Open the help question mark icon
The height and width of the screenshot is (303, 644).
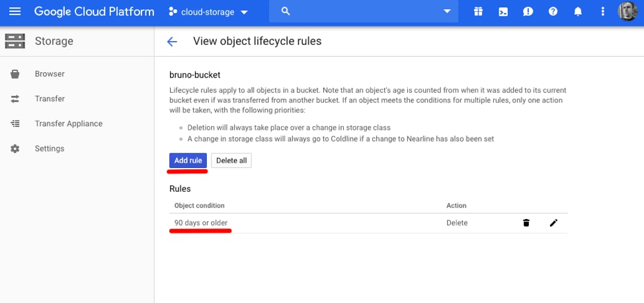[x=553, y=12]
